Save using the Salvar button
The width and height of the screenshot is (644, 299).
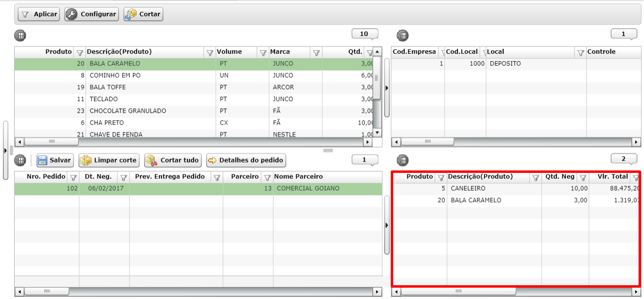pos(55,160)
